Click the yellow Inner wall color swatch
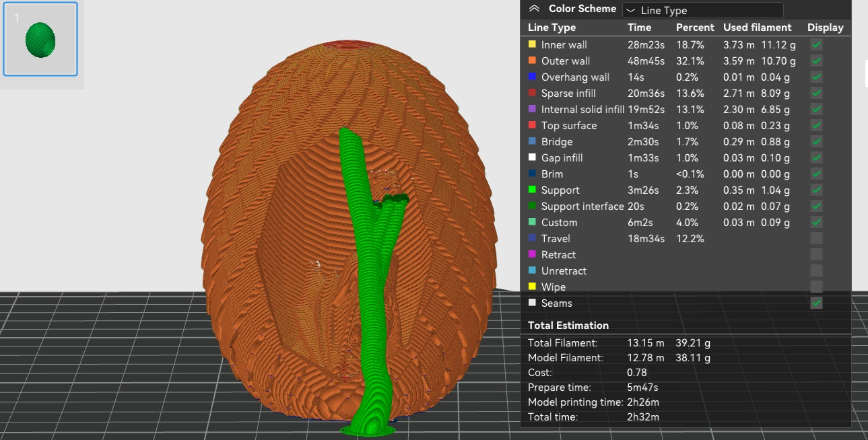Viewport: 868px width, 440px height. pyautogui.click(x=532, y=44)
